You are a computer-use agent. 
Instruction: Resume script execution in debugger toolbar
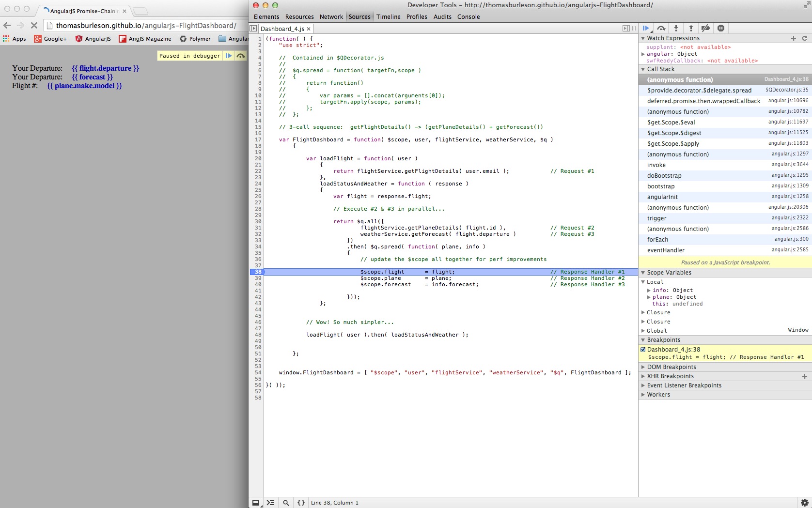tap(646, 29)
